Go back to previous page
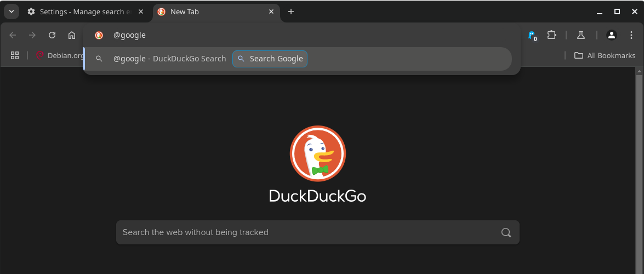 click(13, 35)
